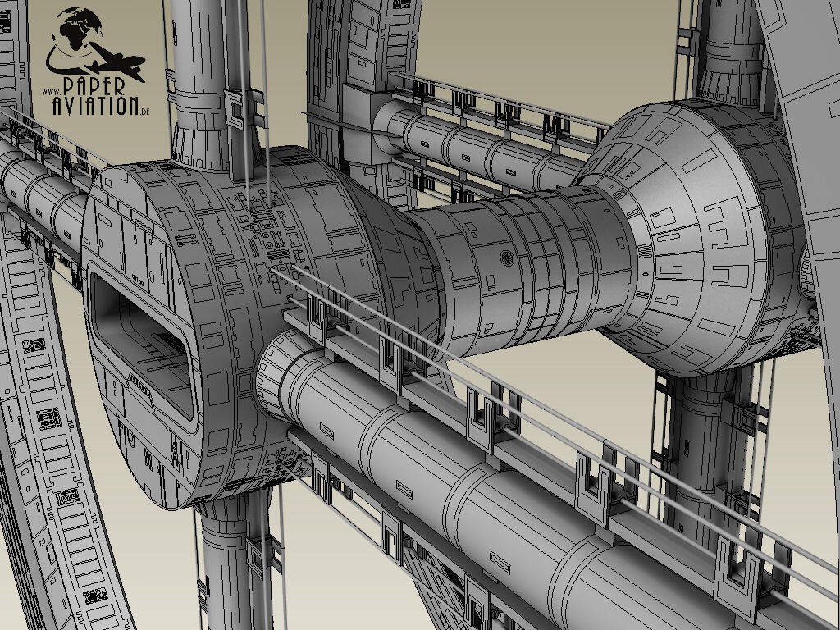Image resolution: width=840 pixels, height=630 pixels.
Task: Click the dense greeble panel atop hangar module
Action: click(262, 221)
